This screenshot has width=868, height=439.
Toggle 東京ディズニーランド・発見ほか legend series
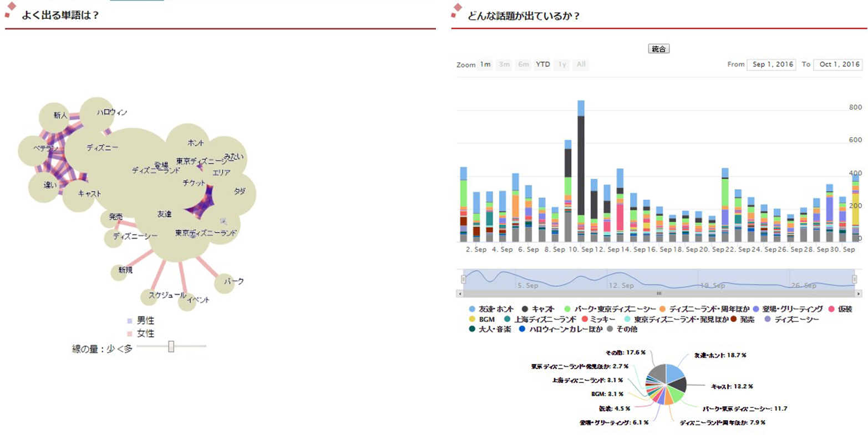coord(677,319)
